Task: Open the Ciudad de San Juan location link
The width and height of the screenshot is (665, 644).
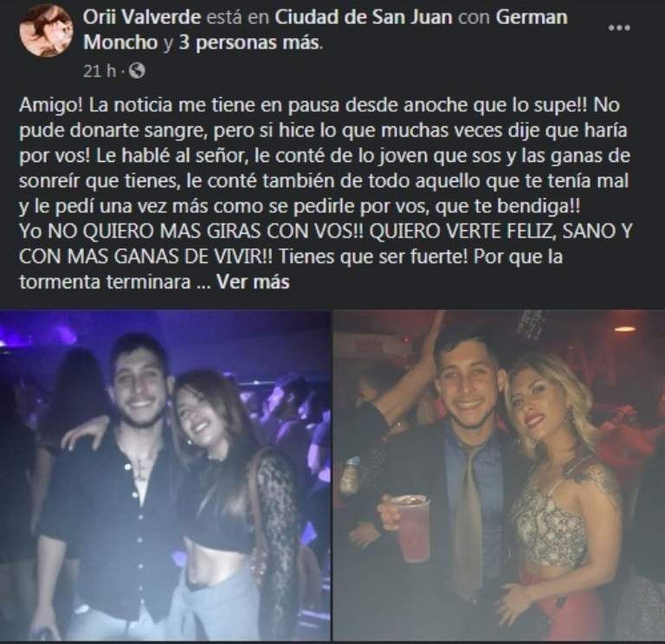Action: (364, 17)
